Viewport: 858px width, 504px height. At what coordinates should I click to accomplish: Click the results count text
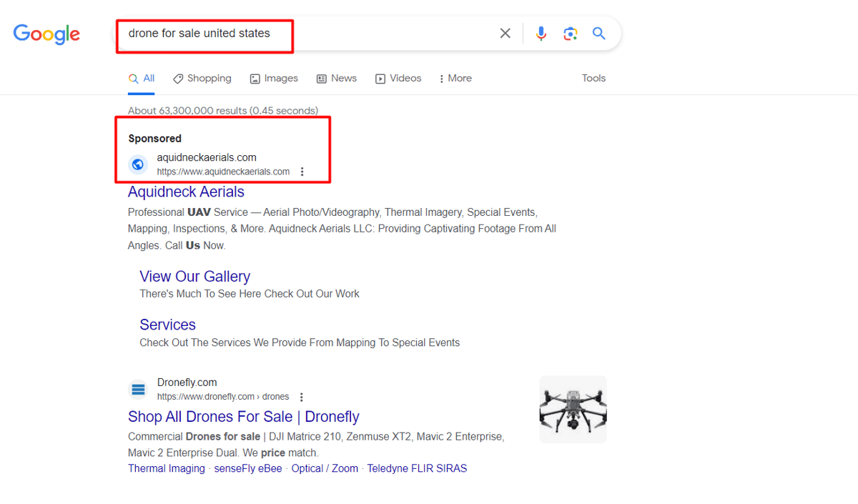pos(223,111)
